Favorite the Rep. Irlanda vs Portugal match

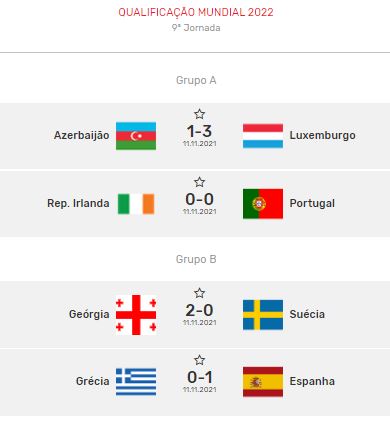(199, 182)
